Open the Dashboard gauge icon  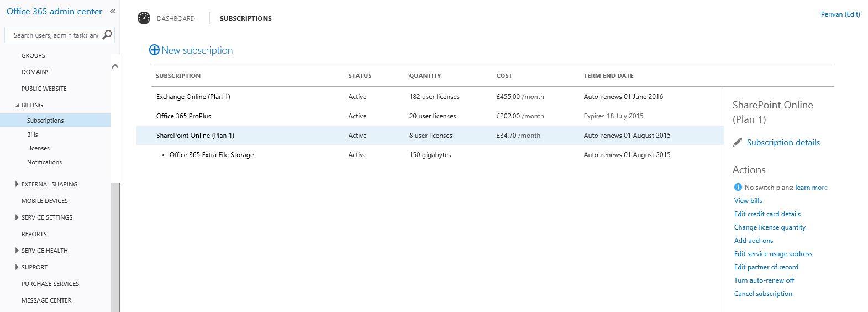(x=144, y=18)
